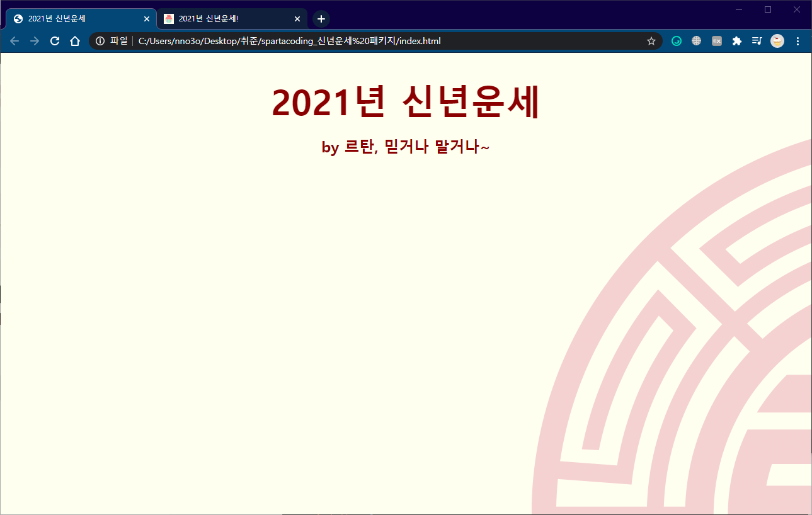Open the gray EX extension icon

click(716, 41)
